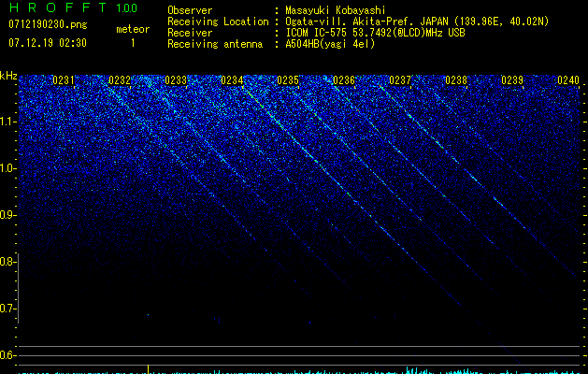This screenshot has height=374, width=588.
Task: Click the 'Receiver' field label
Action: coord(190,33)
